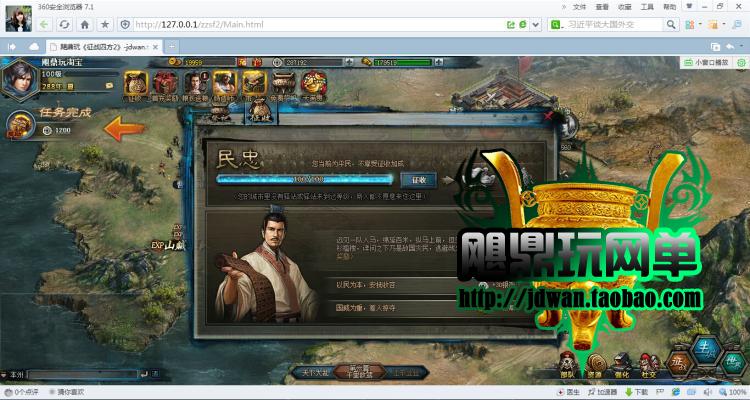
Task: Click the favorites star icon in toolbar
Action: (x=105, y=24)
